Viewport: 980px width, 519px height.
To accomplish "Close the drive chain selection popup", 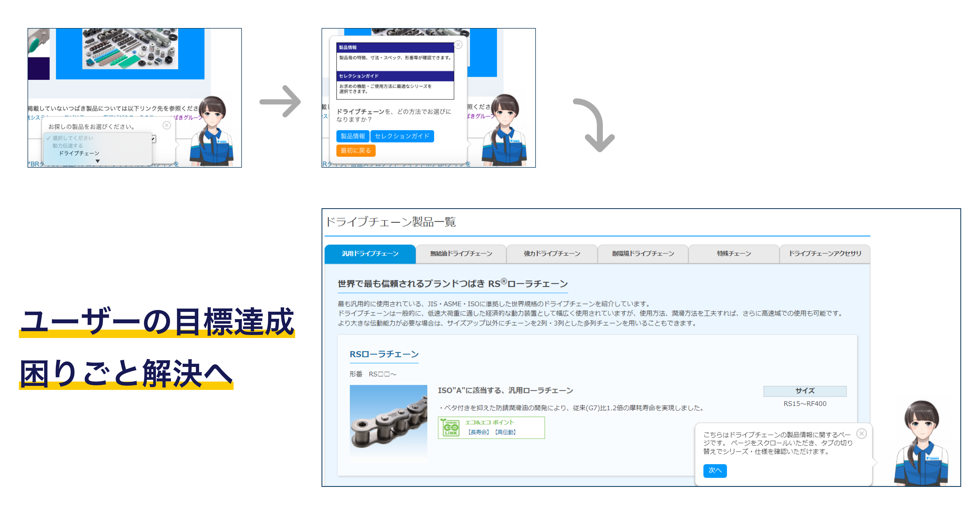I will click(458, 45).
